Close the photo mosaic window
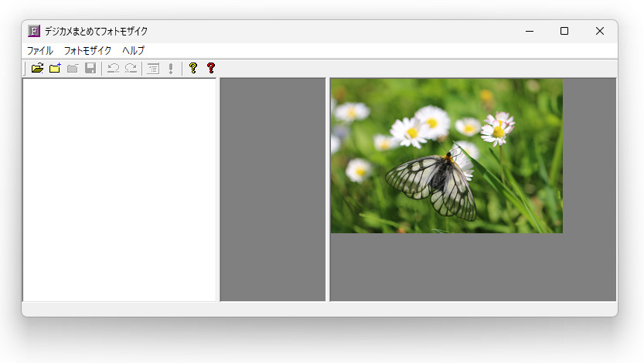The height and width of the screenshot is (363, 644). (600, 31)
